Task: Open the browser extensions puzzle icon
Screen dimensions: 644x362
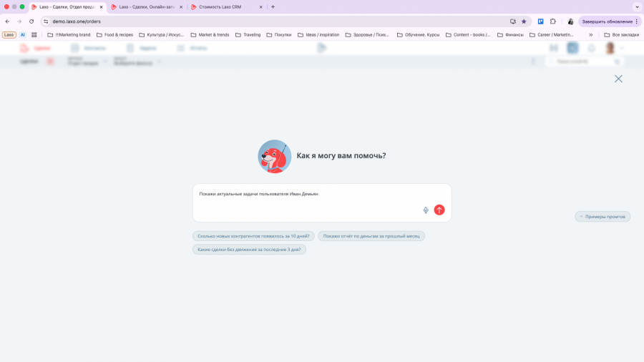Action: click(553, 21)
